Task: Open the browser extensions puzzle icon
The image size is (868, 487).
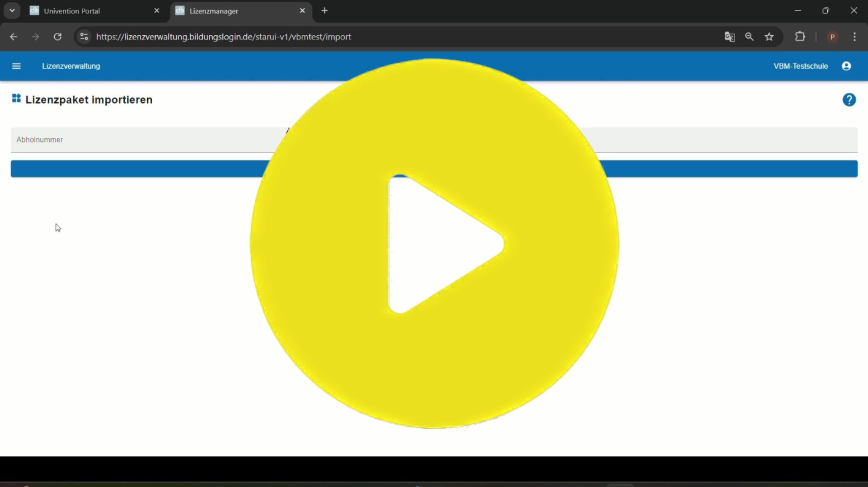Action: tap(800, 37)
